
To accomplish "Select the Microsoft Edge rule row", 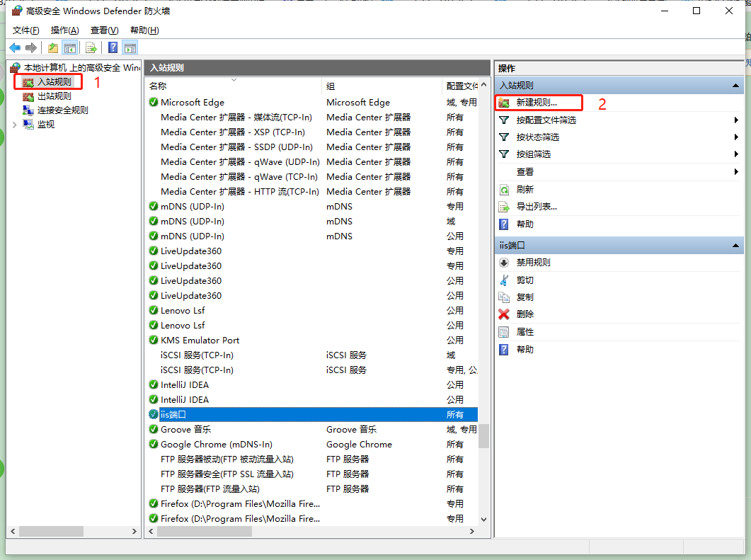I will click(x=312, y=103).
